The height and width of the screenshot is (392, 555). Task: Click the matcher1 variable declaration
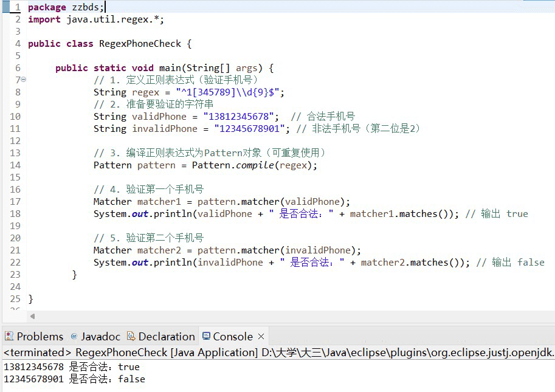pos(159,202)
